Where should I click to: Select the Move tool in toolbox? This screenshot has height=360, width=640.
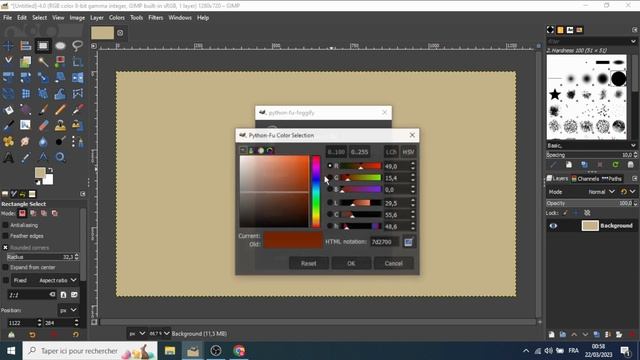(x=8, y=46)
